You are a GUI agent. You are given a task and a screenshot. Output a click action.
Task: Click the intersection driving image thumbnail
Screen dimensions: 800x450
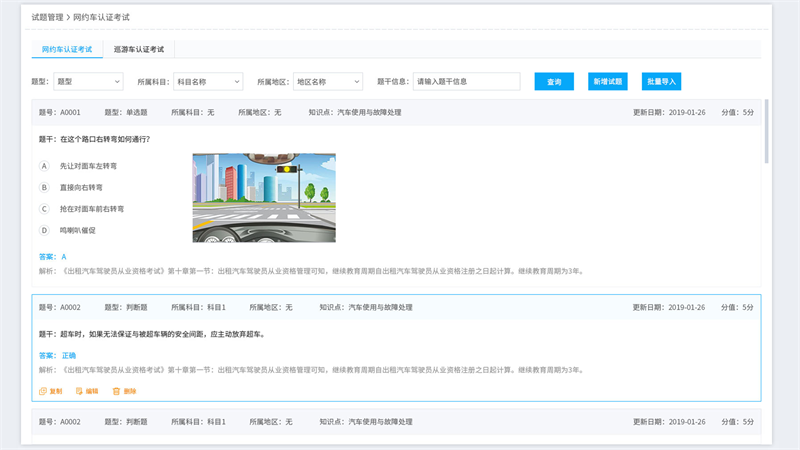click(264, 197)
